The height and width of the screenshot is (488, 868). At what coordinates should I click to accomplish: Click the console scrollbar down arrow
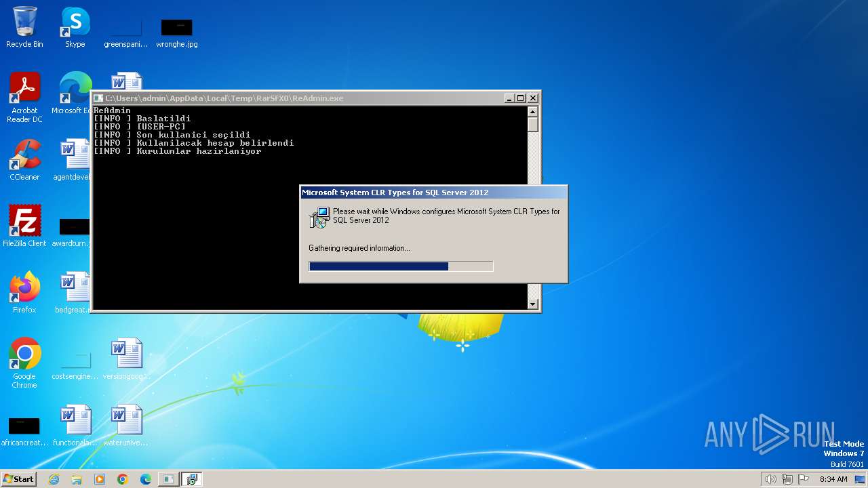533,304
